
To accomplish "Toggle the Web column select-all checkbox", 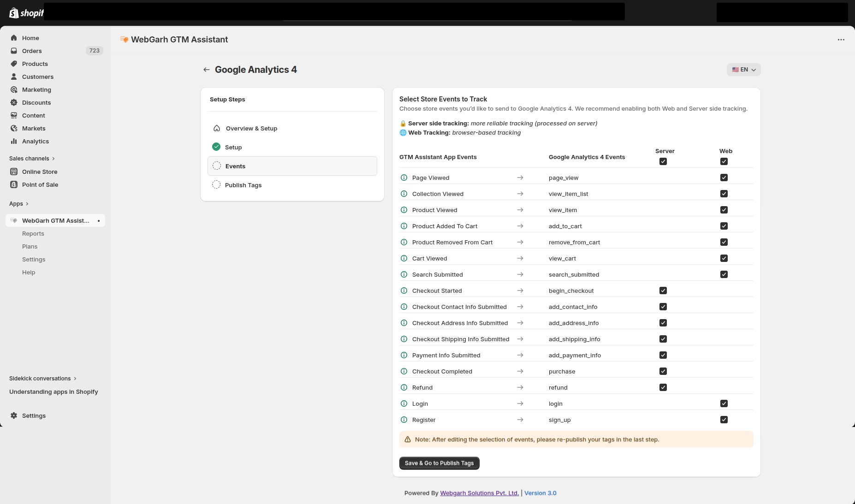I will pyautogui.click(x=724, y=161).
